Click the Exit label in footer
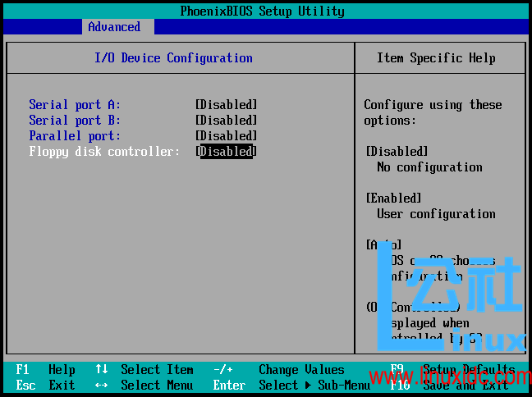Screen dimensions: 532x397 click(62, 386)
